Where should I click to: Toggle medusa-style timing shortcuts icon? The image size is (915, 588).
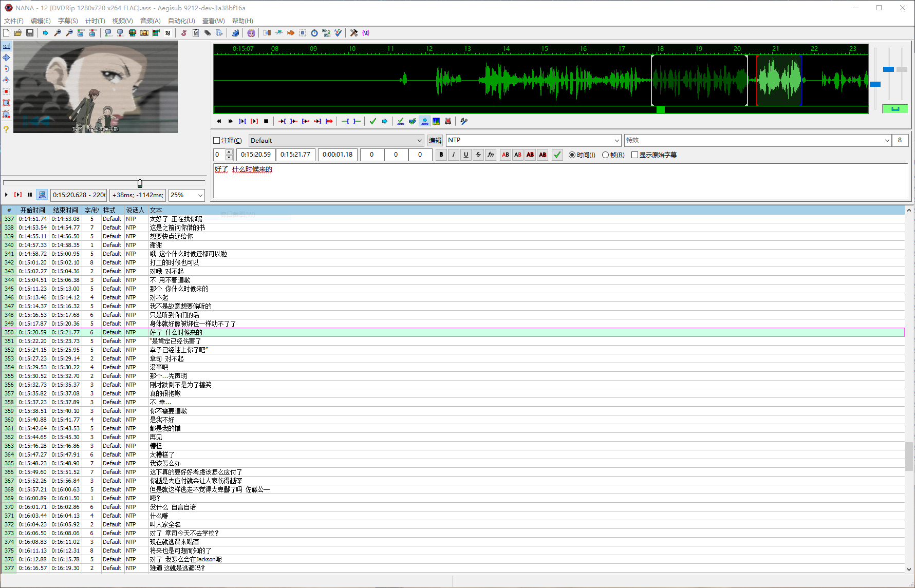point(448,121)
